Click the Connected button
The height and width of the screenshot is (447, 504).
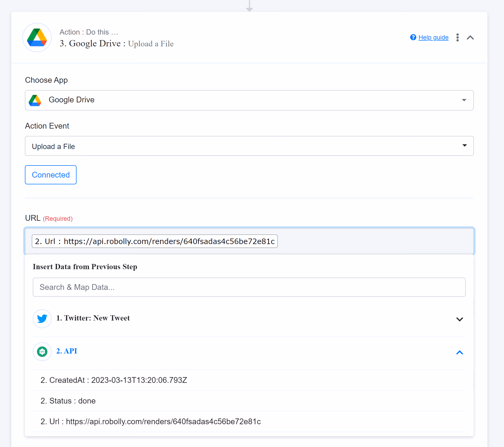[x=51, y=175]
